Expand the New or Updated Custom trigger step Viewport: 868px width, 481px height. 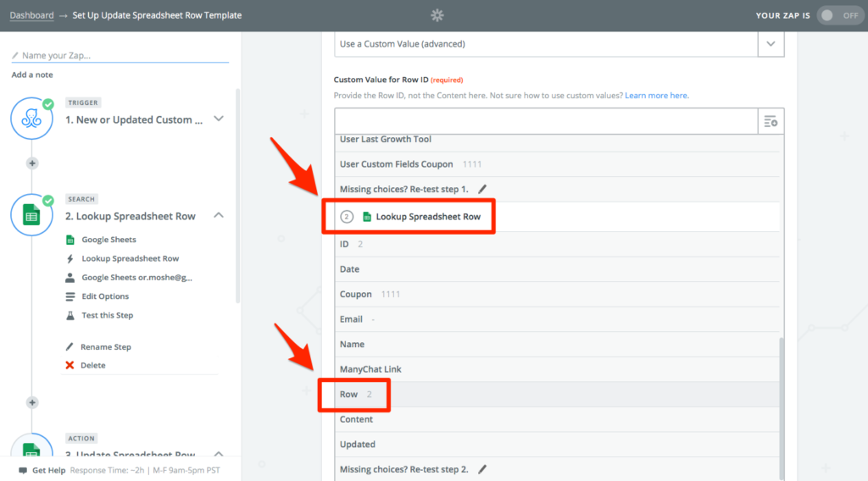[219, 119]
